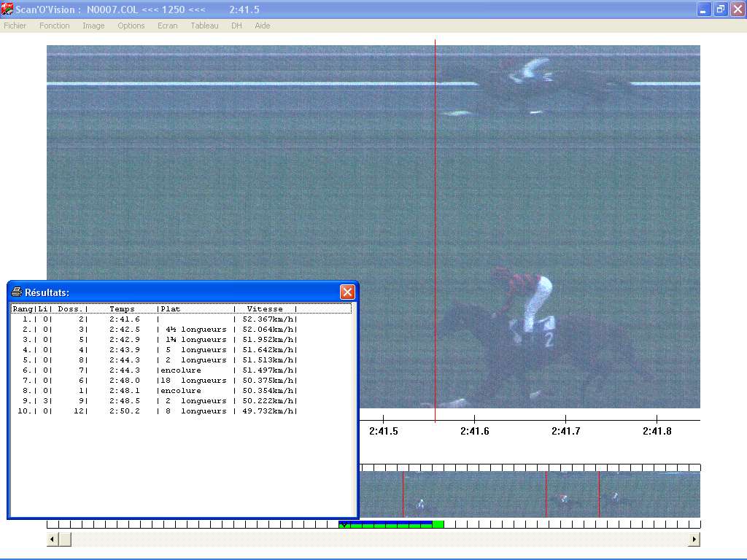
Task: Click the 52.367km/h speed value
Action: coord(268,319)
